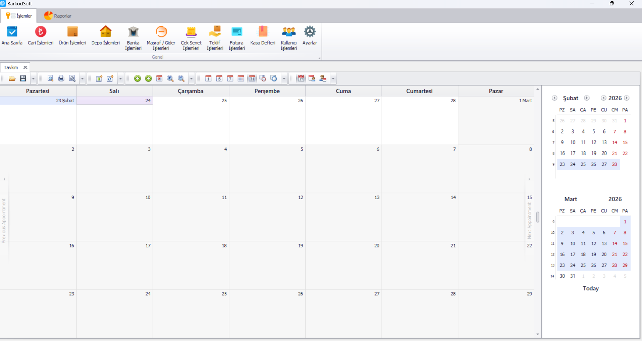Image resolution: width=644 pixels, height=341 pixels.
Task: Expand the navigation toolbar dropdown after zoom out
Action: click(192, 78)
